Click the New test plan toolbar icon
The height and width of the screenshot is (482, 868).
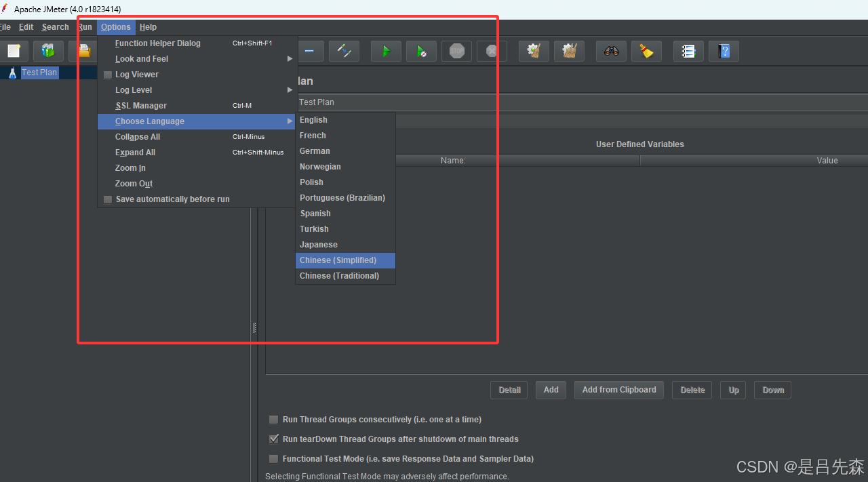14,51
